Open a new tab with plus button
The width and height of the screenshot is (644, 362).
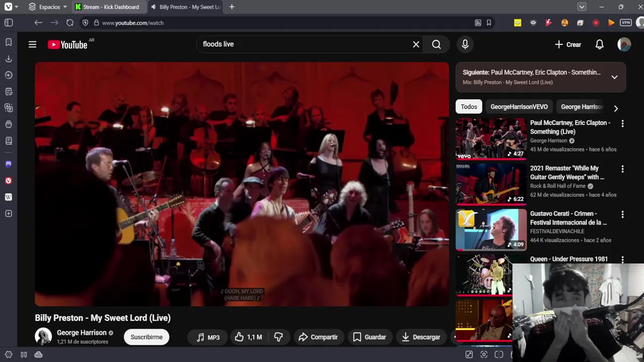click(231, 7)
